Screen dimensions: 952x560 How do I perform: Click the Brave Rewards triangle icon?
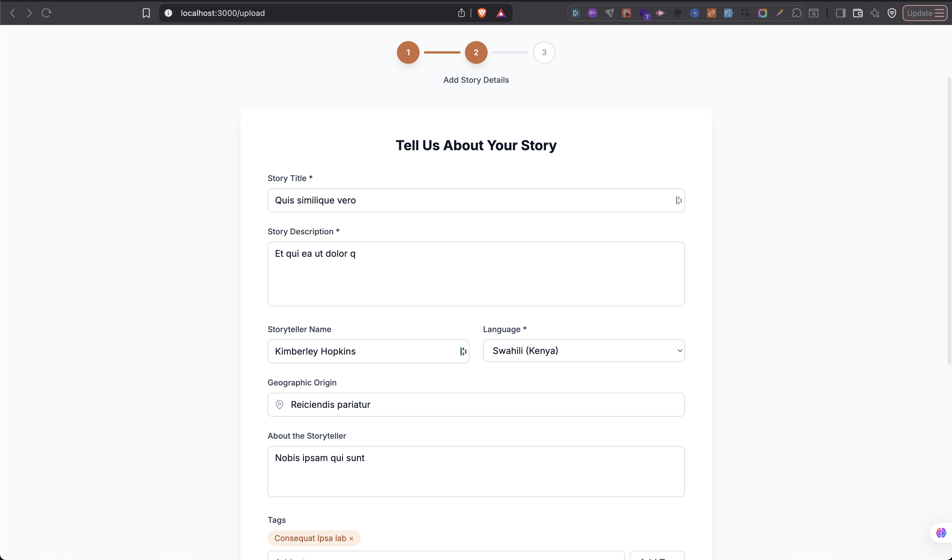click(501, 13)
